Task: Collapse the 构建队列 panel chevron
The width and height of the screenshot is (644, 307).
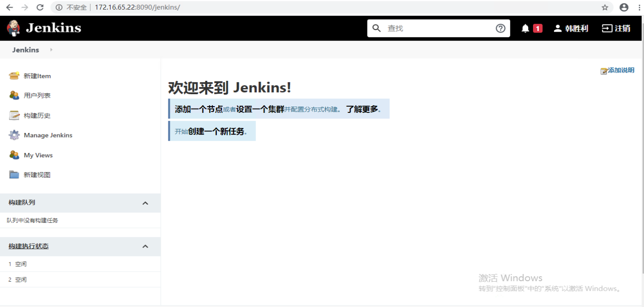Action: (x=145, y=203)
